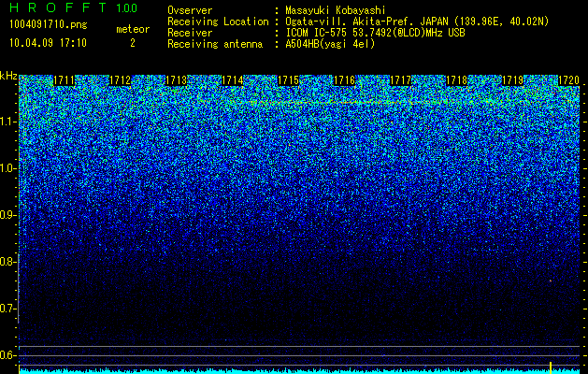This screenshot has height=374, width=588.
Task: Click the 1720 time marker label
Action: (569, 80)
